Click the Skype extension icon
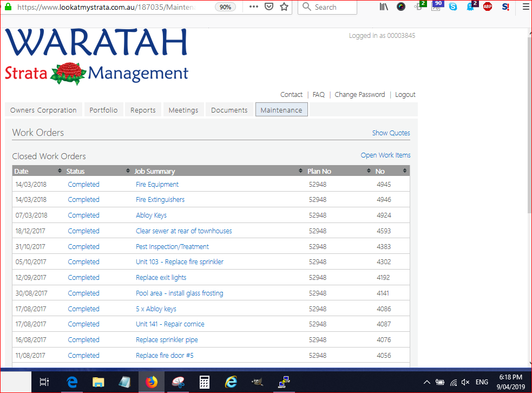This screenshot has width=532, height=393. point(452,7)
